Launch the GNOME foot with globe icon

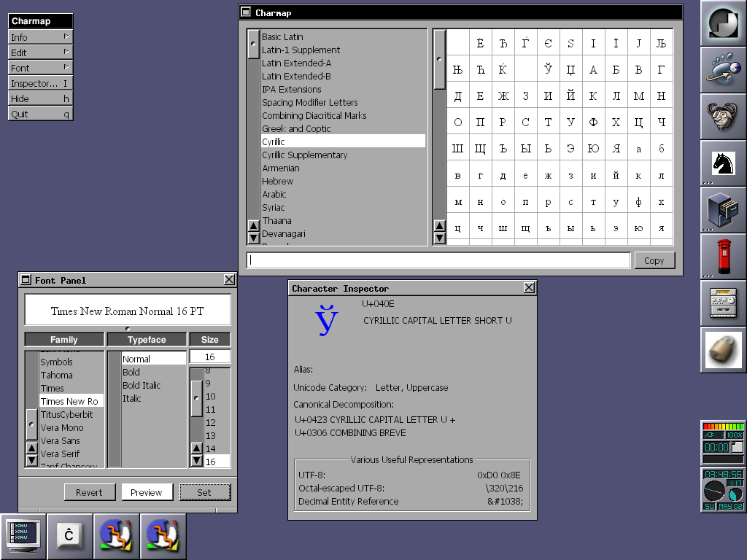[x=723, y=70]
